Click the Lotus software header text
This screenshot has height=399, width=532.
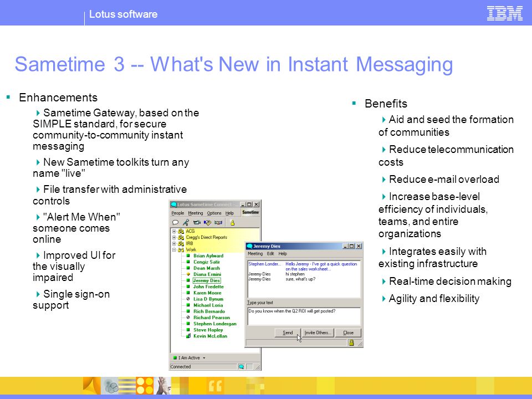tap(123, 14)
